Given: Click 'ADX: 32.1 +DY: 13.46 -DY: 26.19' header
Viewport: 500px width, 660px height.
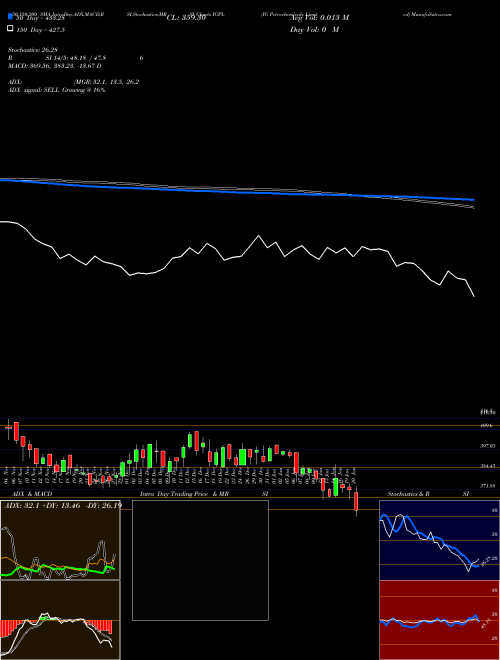Looking at the screenshot, I should (x=62, y=505).
